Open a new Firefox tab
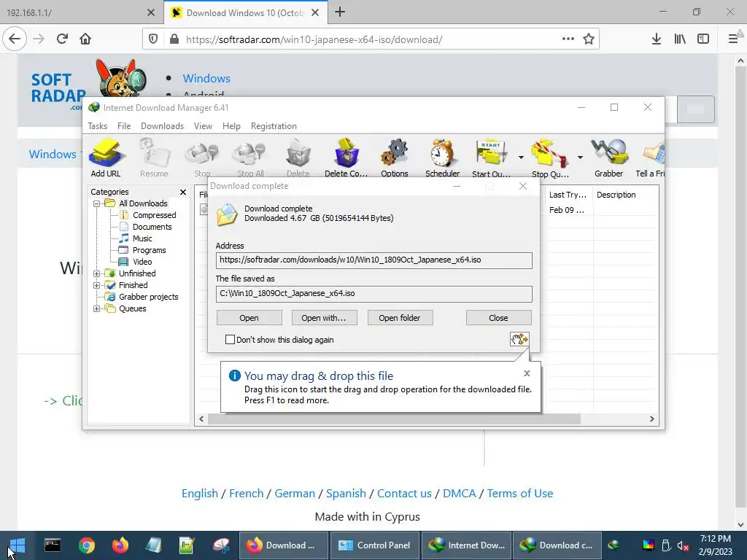This screenshot has width=747, height=560. point(340,12)
